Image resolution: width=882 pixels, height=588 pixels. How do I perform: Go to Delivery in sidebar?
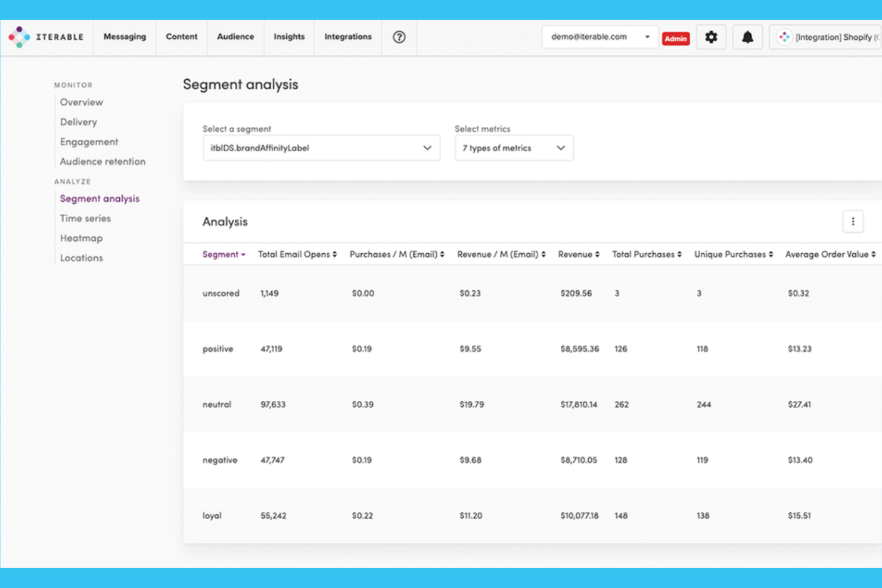pyautogui.click(x=78, y=122)
